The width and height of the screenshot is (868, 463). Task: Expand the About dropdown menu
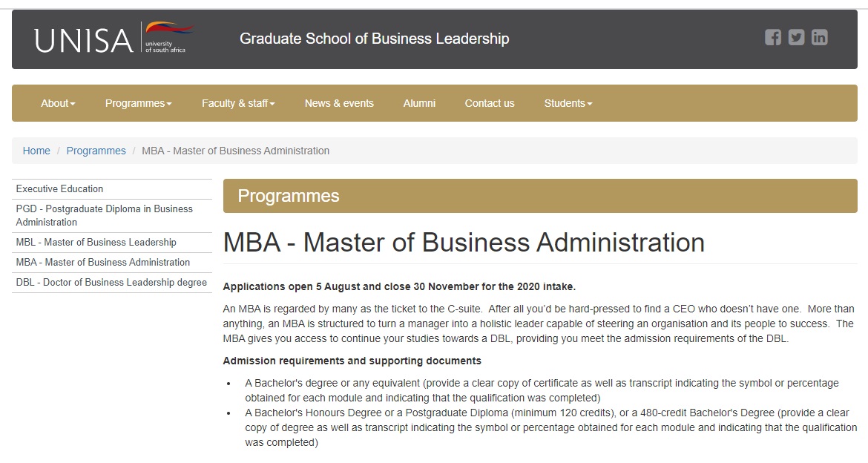tap(57, 103)
